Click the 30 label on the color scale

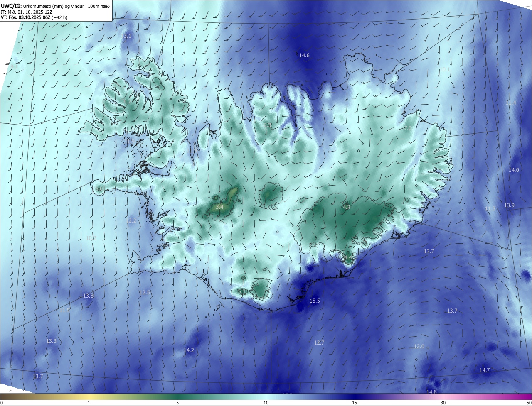tap(443, 403)
